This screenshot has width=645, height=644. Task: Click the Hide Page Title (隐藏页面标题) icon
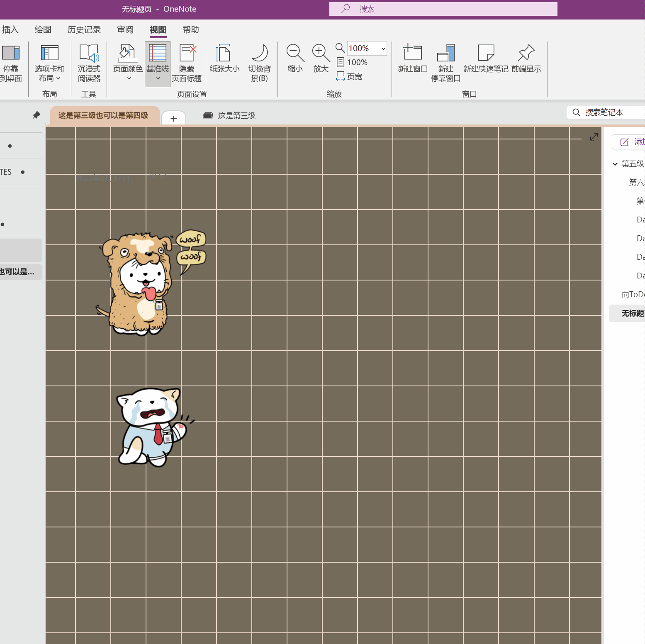pyautogui.click(x=187, y=54)
